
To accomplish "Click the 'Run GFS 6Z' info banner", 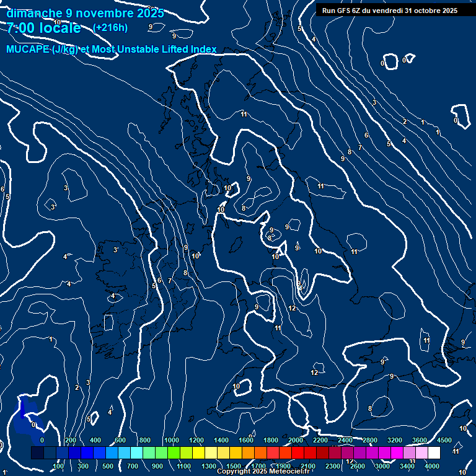I will point(390,10).
